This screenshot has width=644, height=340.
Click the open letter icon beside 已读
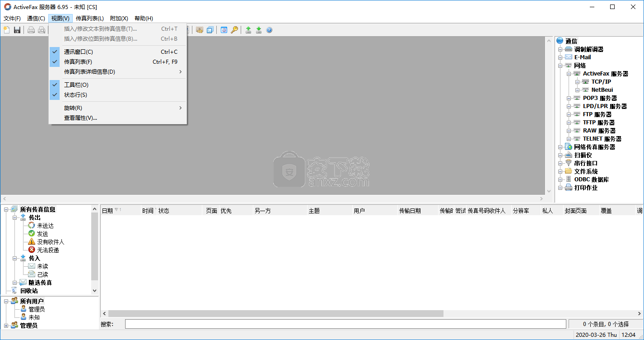tap(32, 274)
